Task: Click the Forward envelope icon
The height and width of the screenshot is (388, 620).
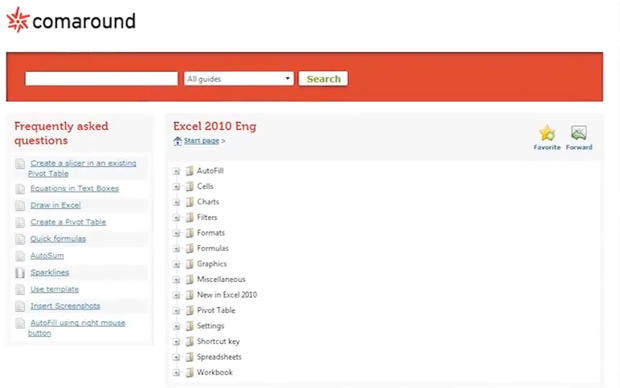Action: 579,133
